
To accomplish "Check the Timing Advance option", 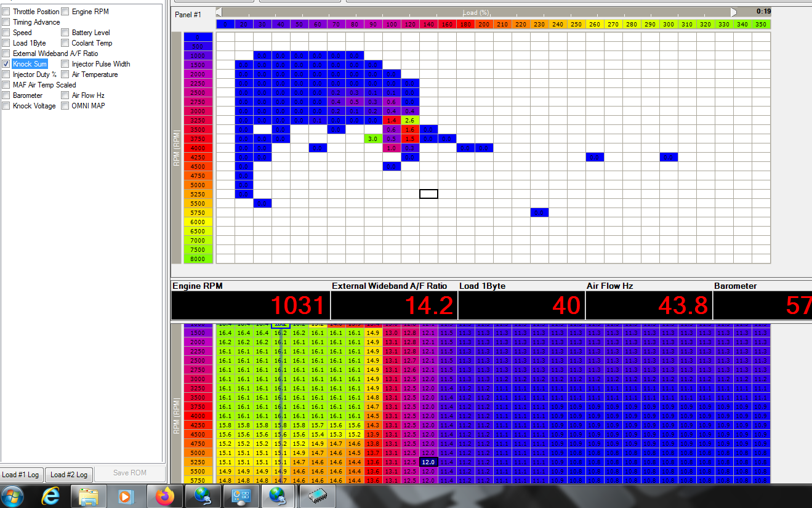I will 6,22.
